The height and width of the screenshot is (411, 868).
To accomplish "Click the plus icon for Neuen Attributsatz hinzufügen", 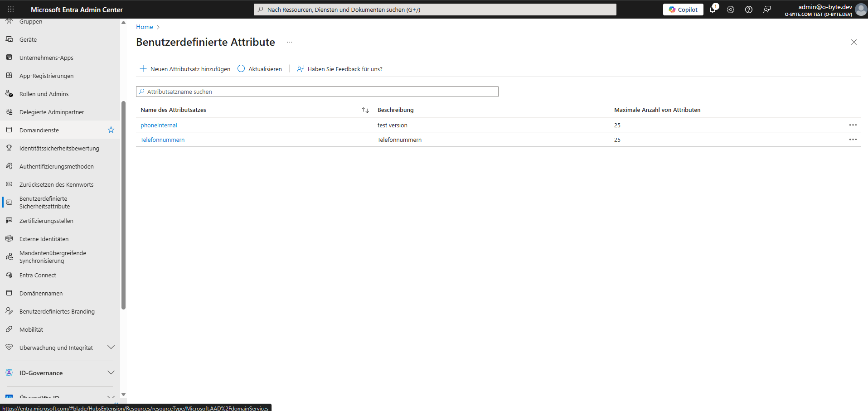I will coord(143,69).
